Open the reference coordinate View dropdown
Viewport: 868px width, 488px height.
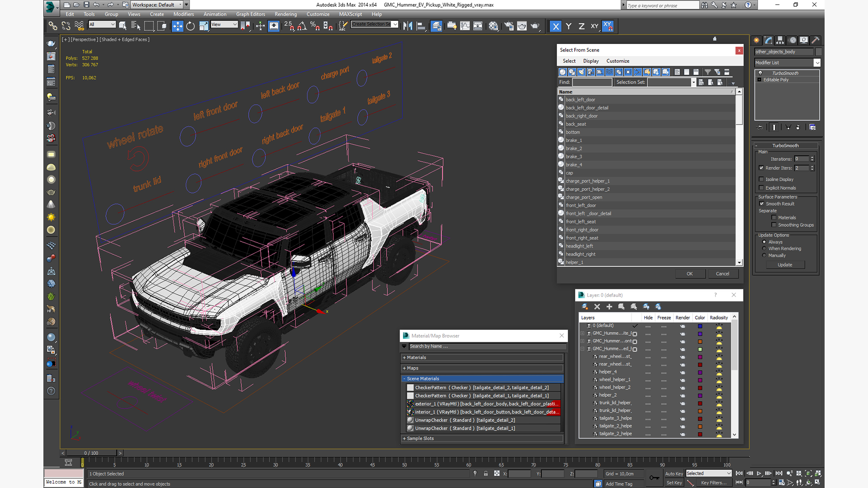point(224,24)
